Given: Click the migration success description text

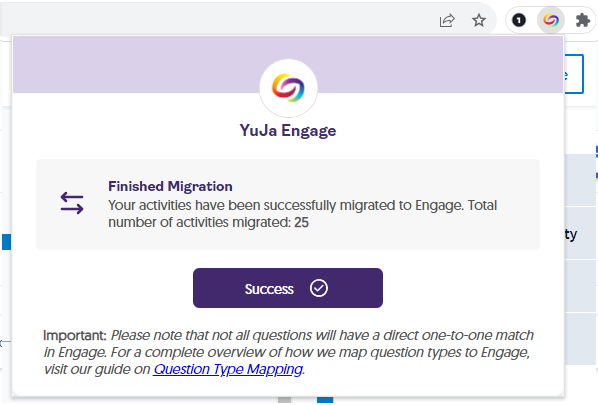Looking at the screenshot, I should coord(302,214).
